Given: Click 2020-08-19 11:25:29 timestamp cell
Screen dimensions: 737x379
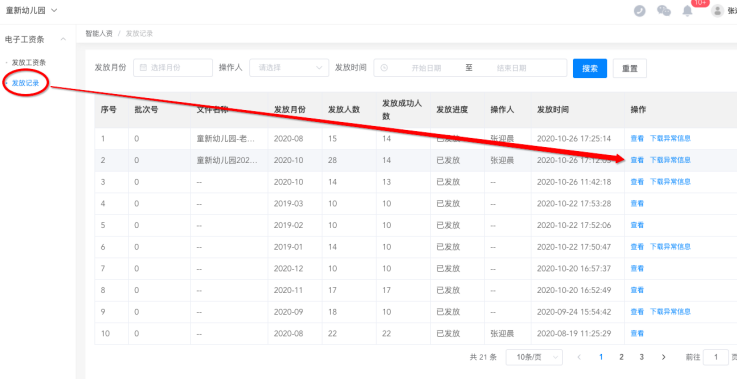Looking at the screenshot, I should (x=573, y=333).
